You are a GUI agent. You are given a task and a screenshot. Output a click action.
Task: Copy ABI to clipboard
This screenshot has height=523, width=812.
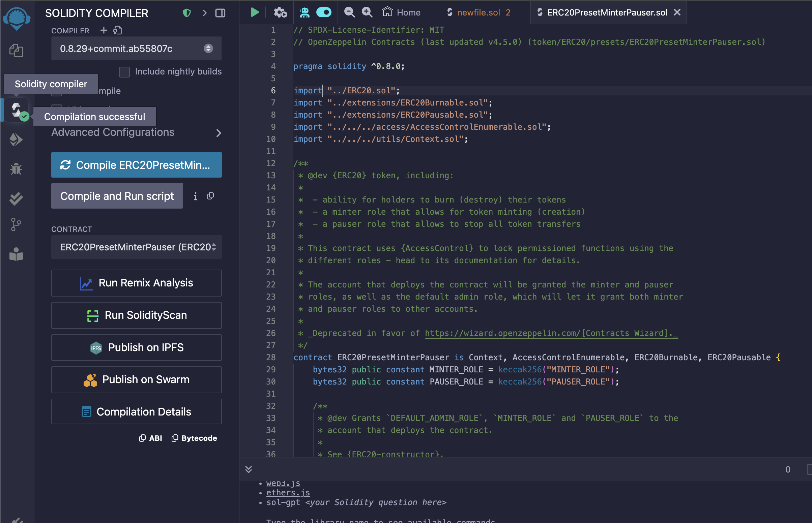tap(151, 438)
